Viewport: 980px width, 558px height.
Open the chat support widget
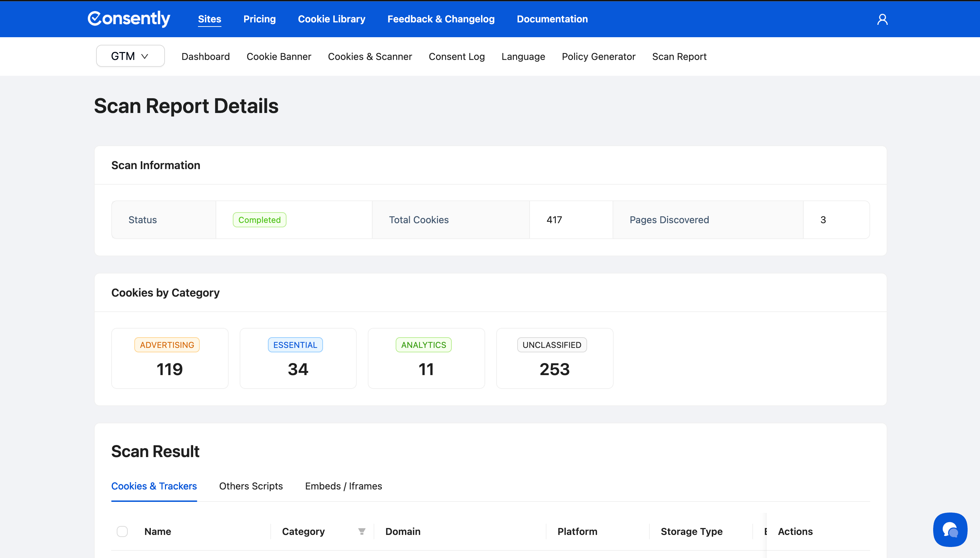tap(950, 530)
